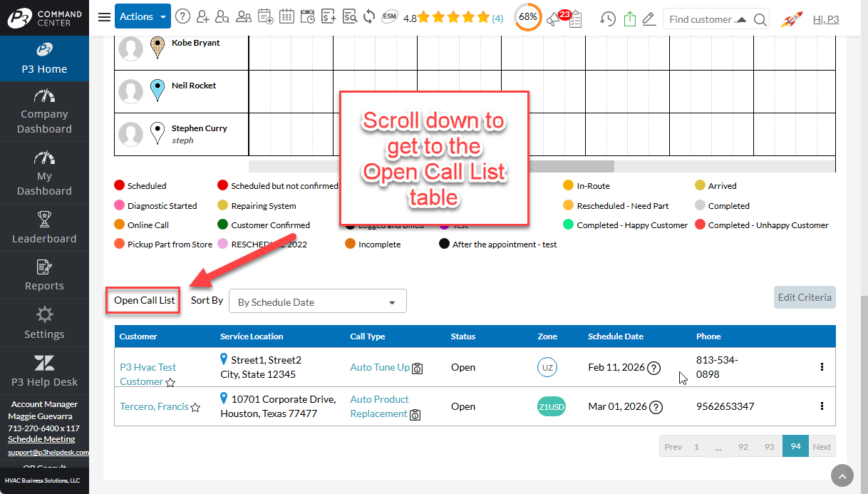868x494 pixels.
Task: Toggle favorite star for Tercero, Francis
Action: pos(195,408)
